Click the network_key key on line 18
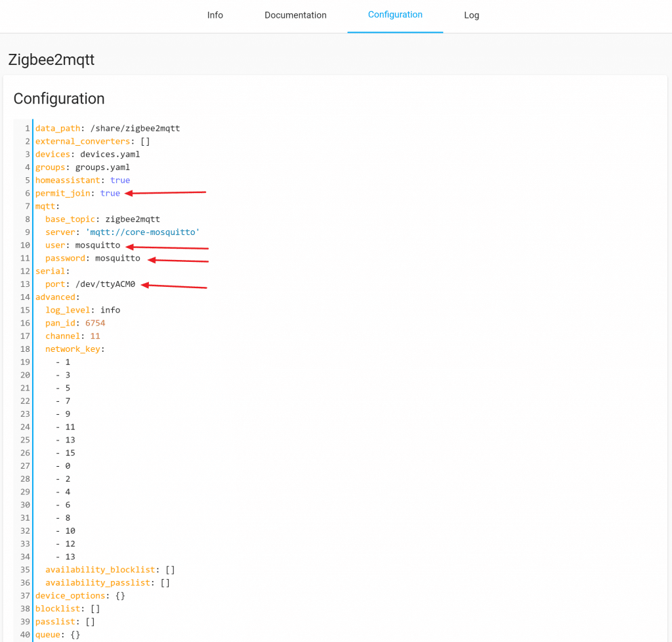Image resolution: width=672 pixels, height=642 pixels. (73, 349)
